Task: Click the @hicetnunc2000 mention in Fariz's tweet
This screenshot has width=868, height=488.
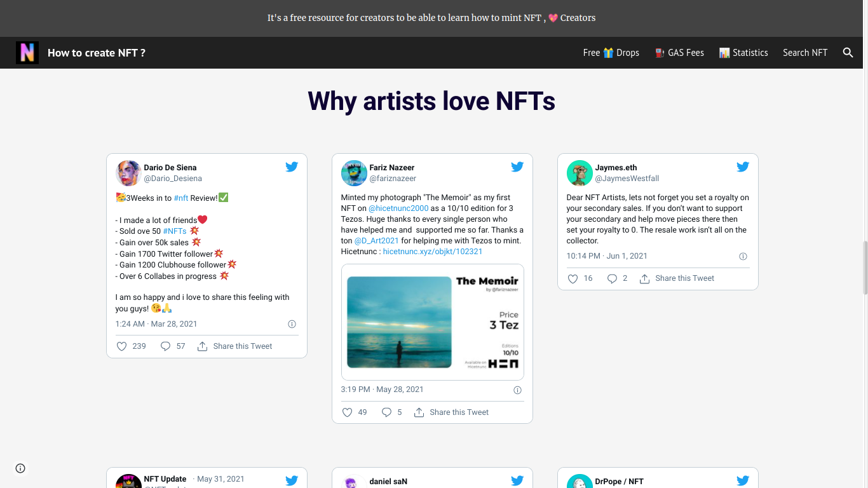Action: click(x=398, y=208)
